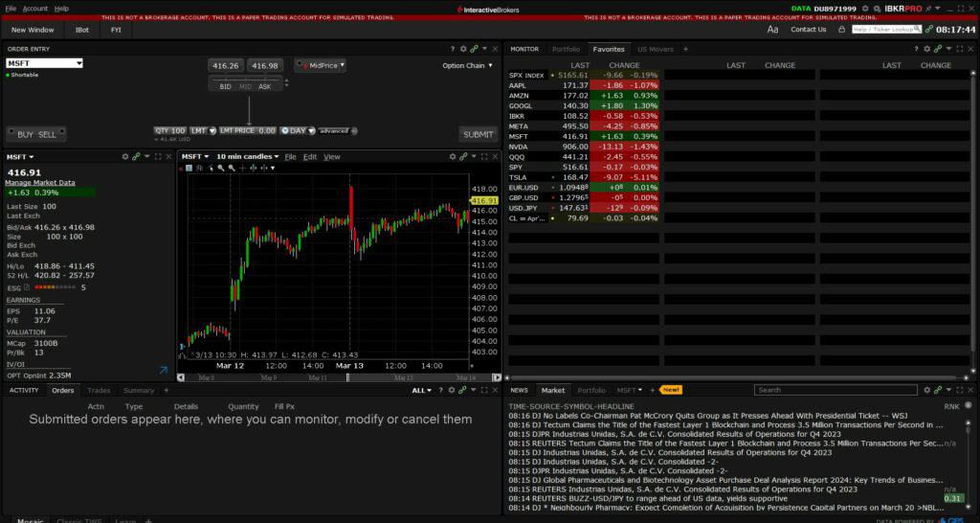Viewport: 980px width, 523px height.
Task: Open Order Entry panel settings gear
Action: [x=463, y=49]
